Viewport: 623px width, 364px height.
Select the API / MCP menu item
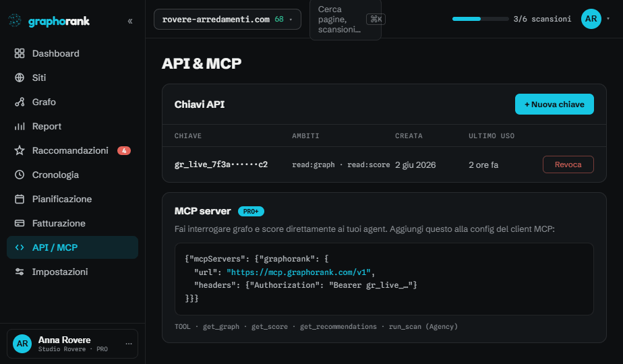coord(72,247)
